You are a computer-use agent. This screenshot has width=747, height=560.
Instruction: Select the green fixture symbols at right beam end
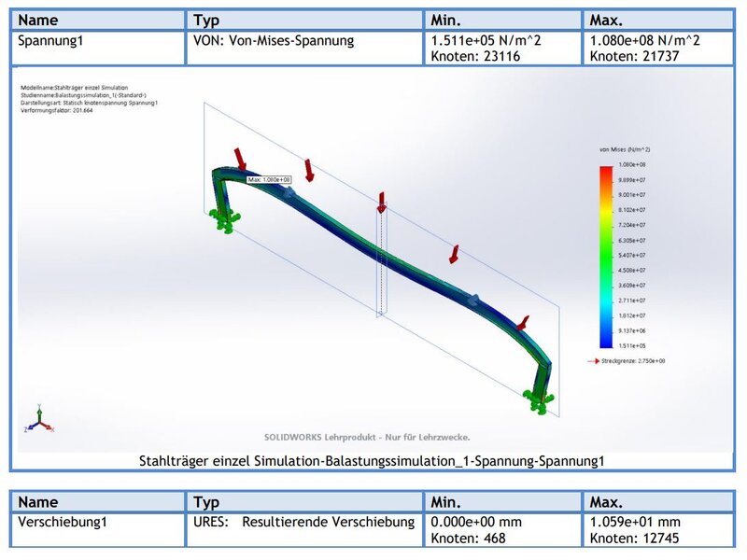pyautogui.click(x=539, y=402)
